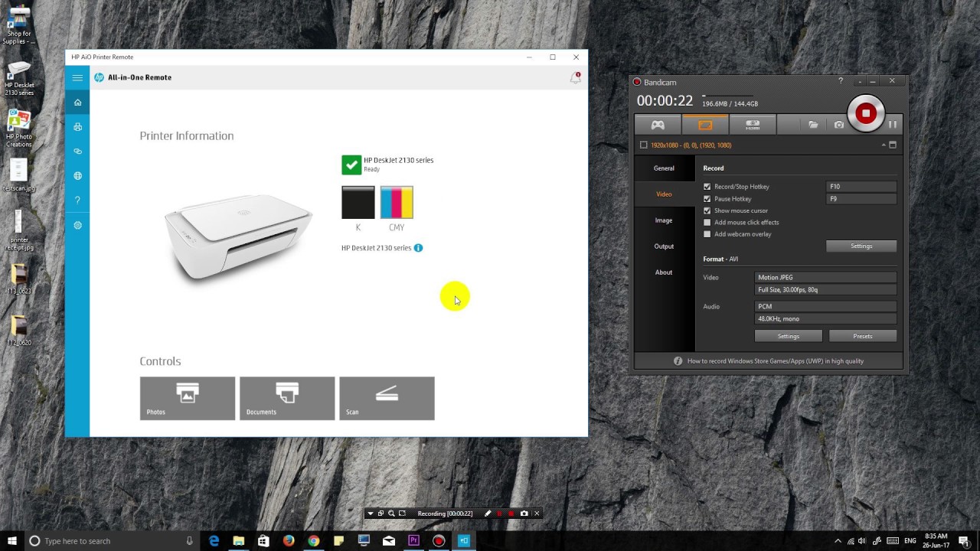Open General tab in Bandicam
This screenshot has width=980, height=551.
664,168
